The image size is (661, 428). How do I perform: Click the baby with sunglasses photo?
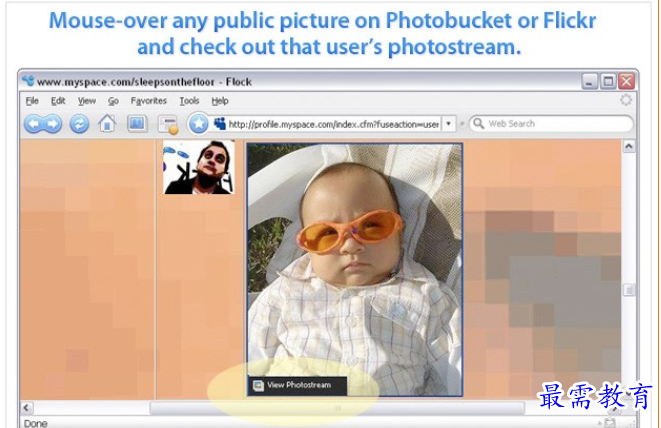[355, 270]
